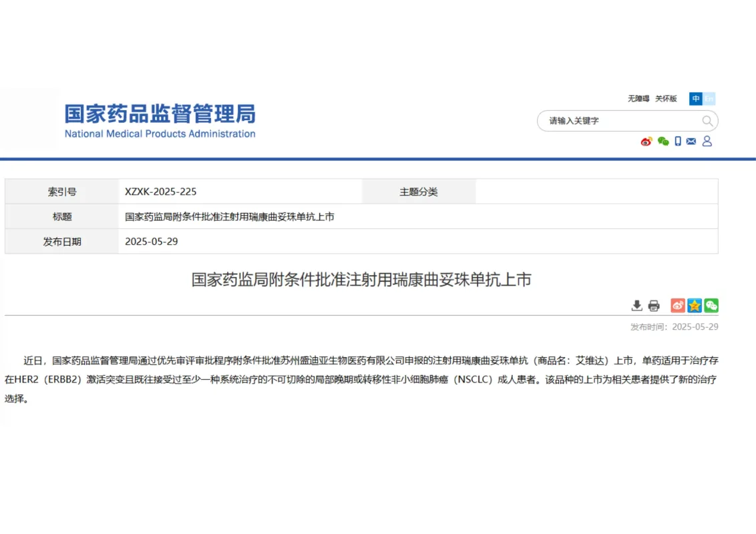Viewport: 756px width, 534px height.
Task: Click index number XZXK-2025-225
Action: point(161,192)
